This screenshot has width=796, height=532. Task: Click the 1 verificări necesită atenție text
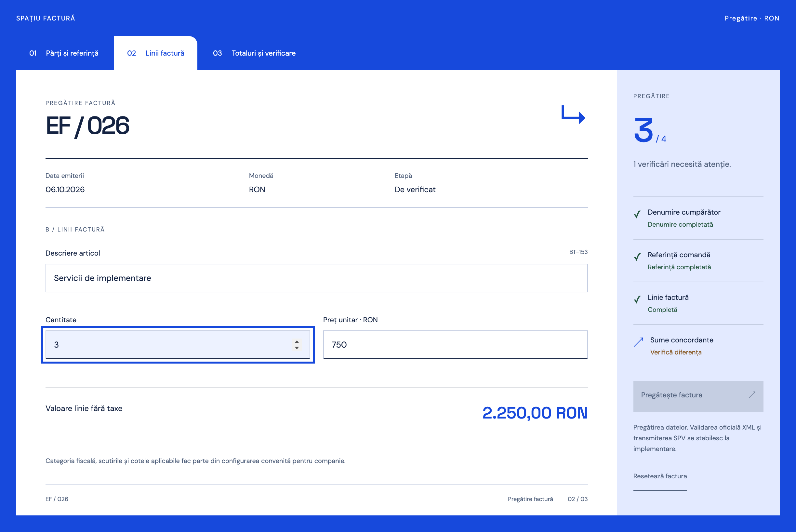(682, 164)
